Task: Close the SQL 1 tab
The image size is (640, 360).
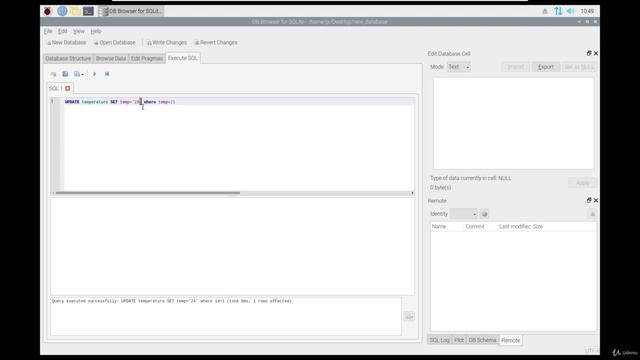Action: [x=68, y=88]
